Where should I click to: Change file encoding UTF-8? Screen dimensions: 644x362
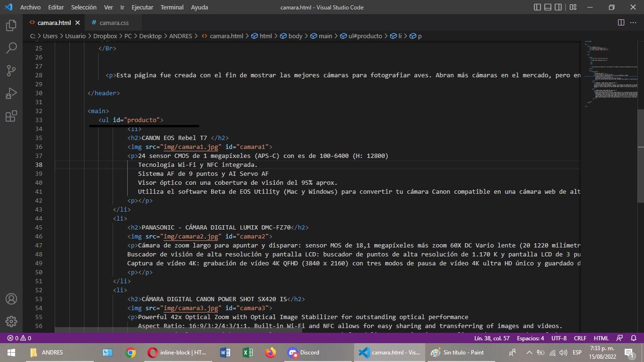pyautogui.click(x=559, y=338)
